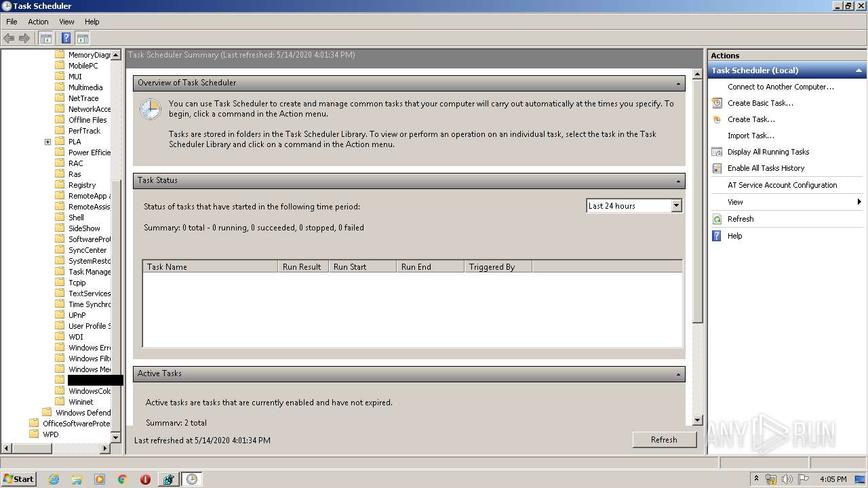Open Opera browser from taskbar

coord(145,479)
